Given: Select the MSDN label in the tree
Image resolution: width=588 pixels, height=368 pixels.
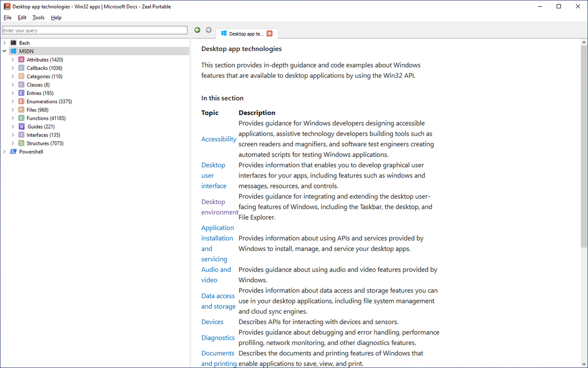Looking at the screenshot, I should tap(26, 51).
